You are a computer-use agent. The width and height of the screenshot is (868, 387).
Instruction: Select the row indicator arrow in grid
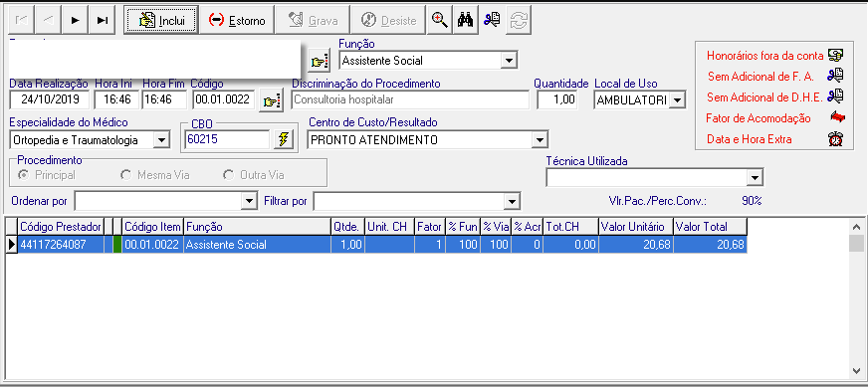12,245
